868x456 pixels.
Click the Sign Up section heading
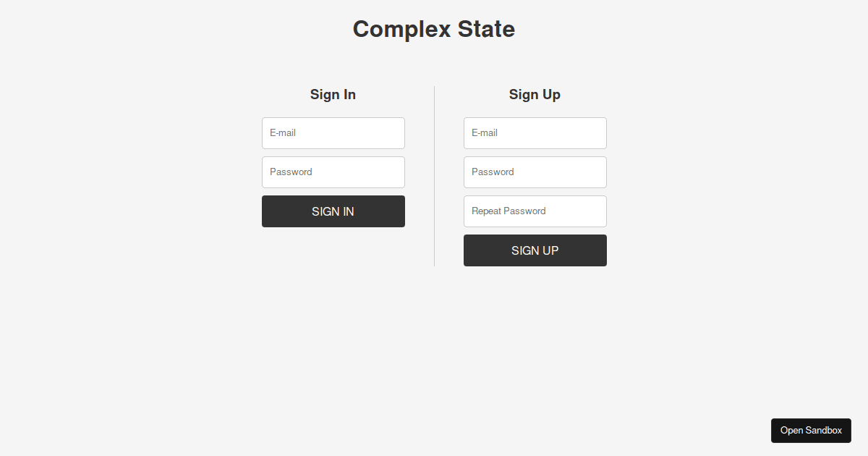[535, 94]
